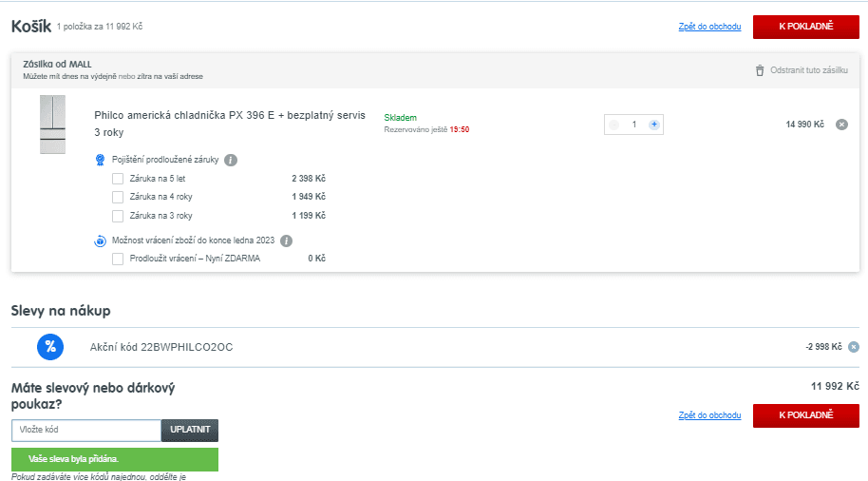Decrease quantity with the minus button

pos(613,125)
